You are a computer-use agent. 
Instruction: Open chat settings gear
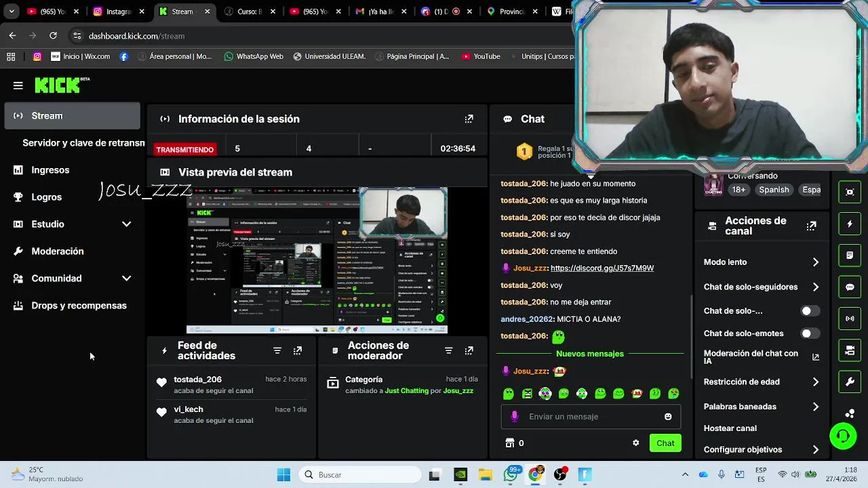click(x=635, y=443)
